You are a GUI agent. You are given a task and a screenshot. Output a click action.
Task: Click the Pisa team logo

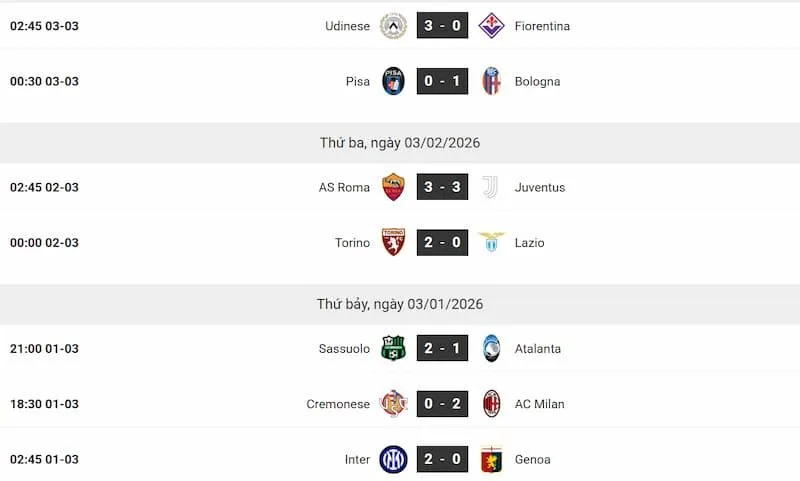click(x=393, y=81)
